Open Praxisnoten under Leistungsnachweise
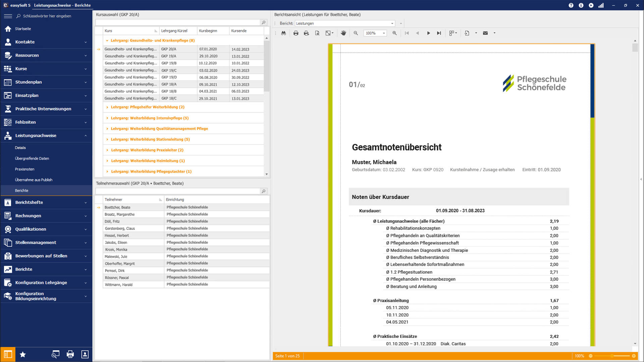This screenshot has width=644, height=362. (x=24, y=169)
